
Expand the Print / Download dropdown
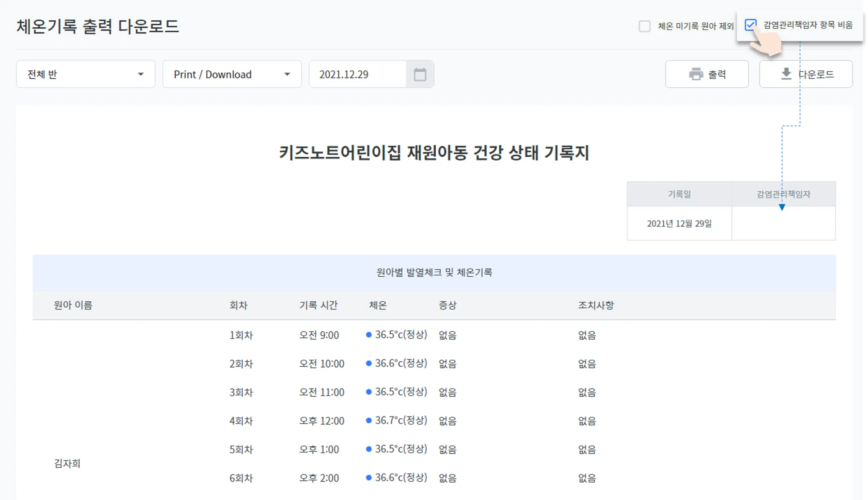232,74
